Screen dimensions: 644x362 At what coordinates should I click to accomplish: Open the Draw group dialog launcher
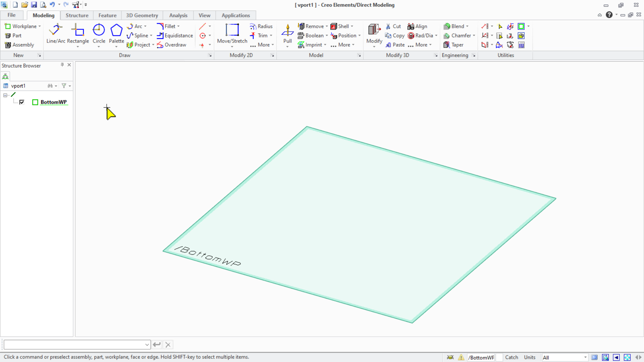tap(210, 55)
